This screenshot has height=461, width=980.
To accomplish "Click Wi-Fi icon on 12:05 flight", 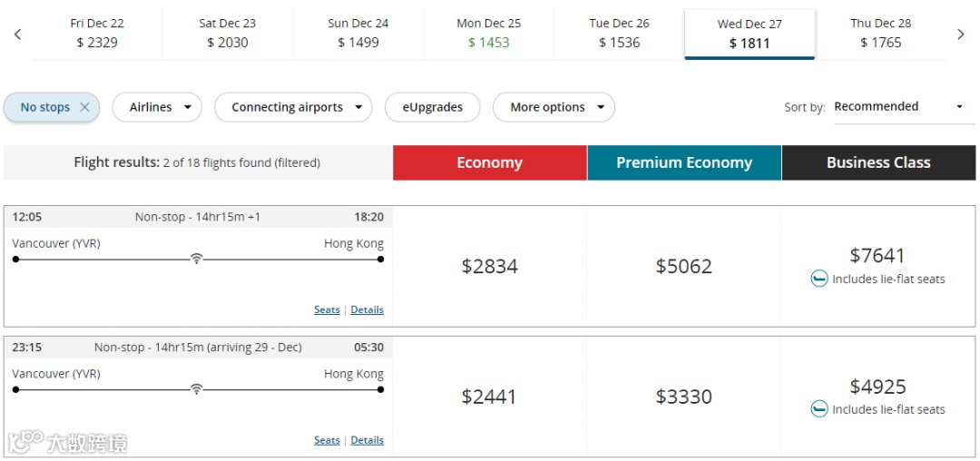I will point(196,259).
